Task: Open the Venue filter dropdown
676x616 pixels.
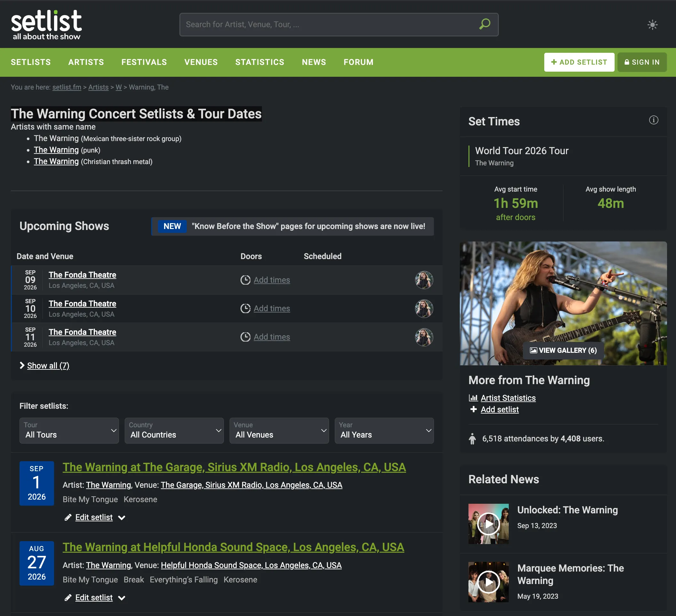Action: pos(279,430)
